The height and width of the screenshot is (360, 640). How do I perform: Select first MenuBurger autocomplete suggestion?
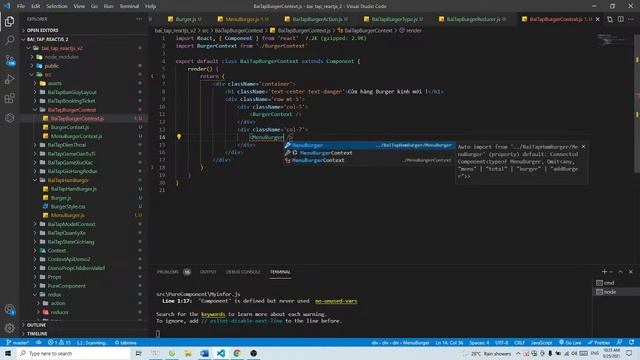pyautogui.click(x=369, y=145)
